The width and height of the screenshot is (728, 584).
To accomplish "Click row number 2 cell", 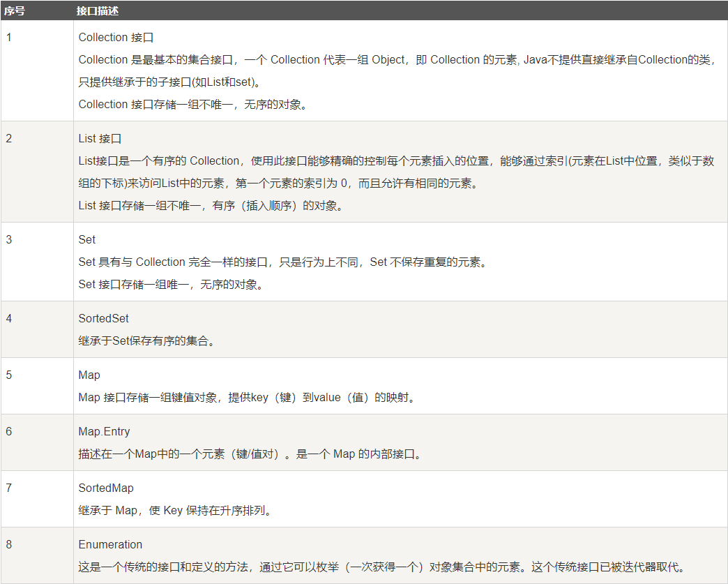I will pos(37,172).
